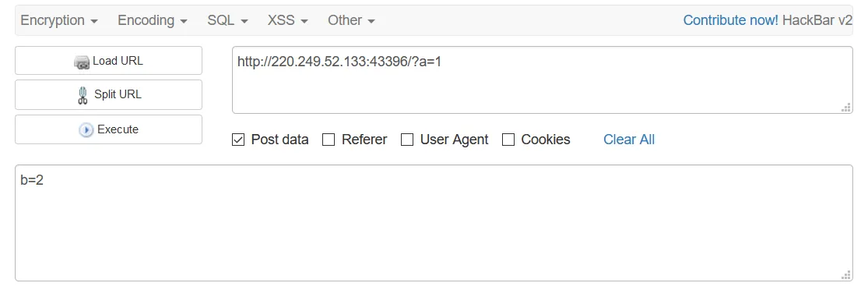
Task: Tick the User Agent checkbox
Action: (407, 140)
